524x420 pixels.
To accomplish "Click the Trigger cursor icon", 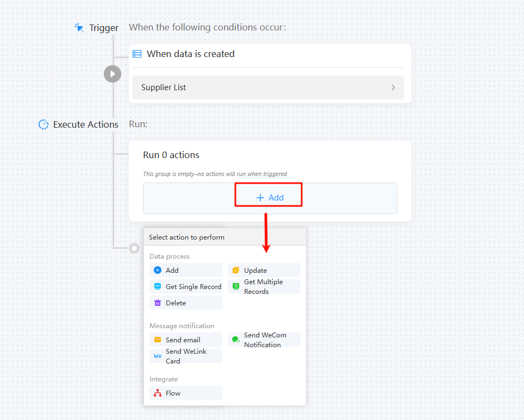I will [79, 27].
